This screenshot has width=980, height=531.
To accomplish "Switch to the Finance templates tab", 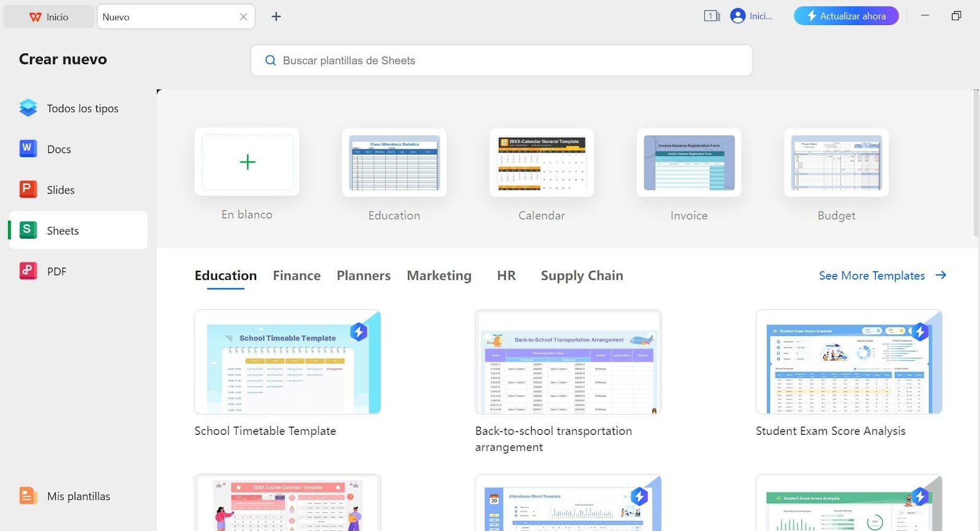I will pos(296,276).
